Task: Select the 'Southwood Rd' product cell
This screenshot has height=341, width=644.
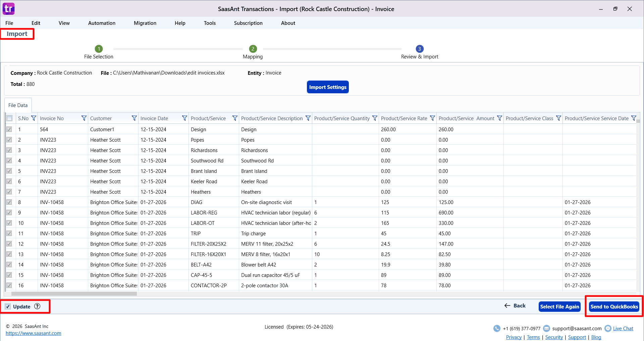Action: pyautogui.click(x=214, y=160)
